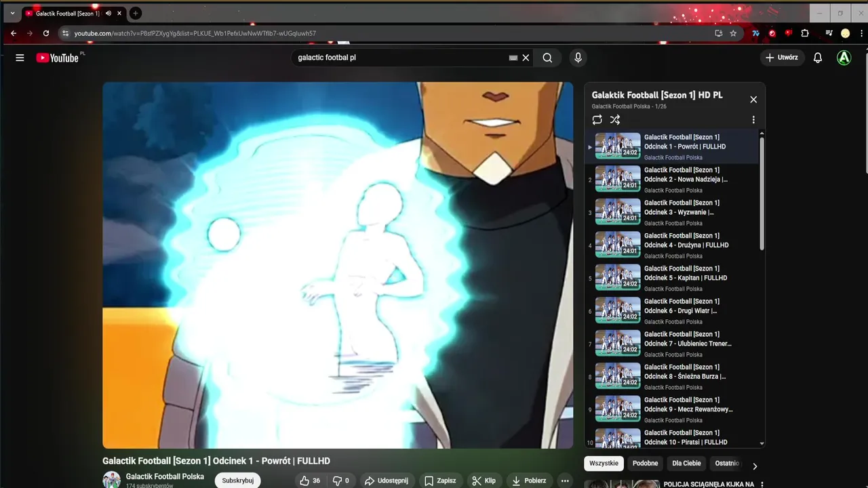The height and width of the screenshot is (488, 868).
Task: Go back with the browser back arrow
Action: click(14, 33)
